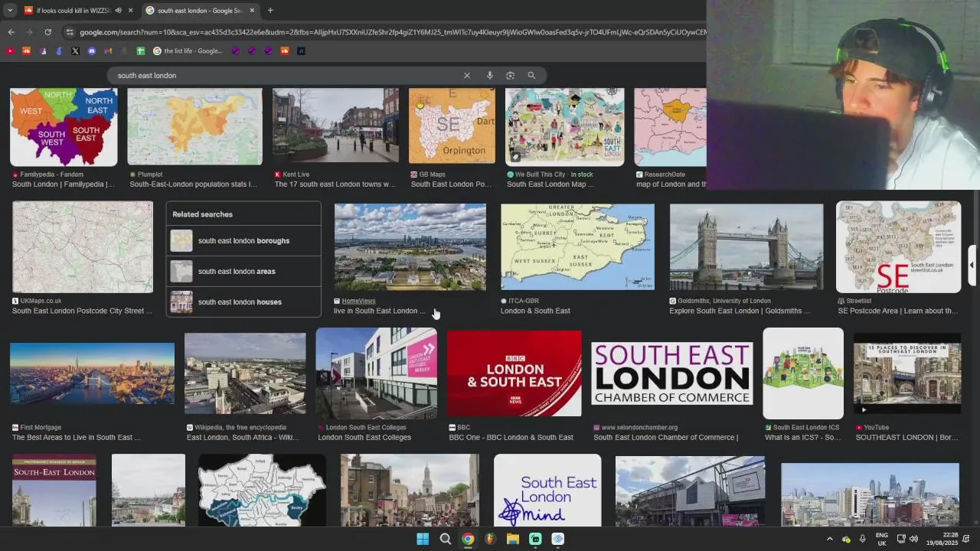Viewport: 980px width, 551px height.
Task: Submit search with the magnifier icon
Action: coord(531,76)
